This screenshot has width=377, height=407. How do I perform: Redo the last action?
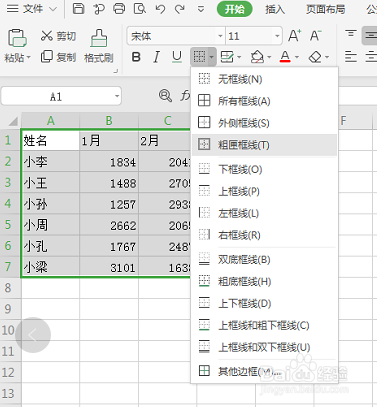(x=180, y=9)
